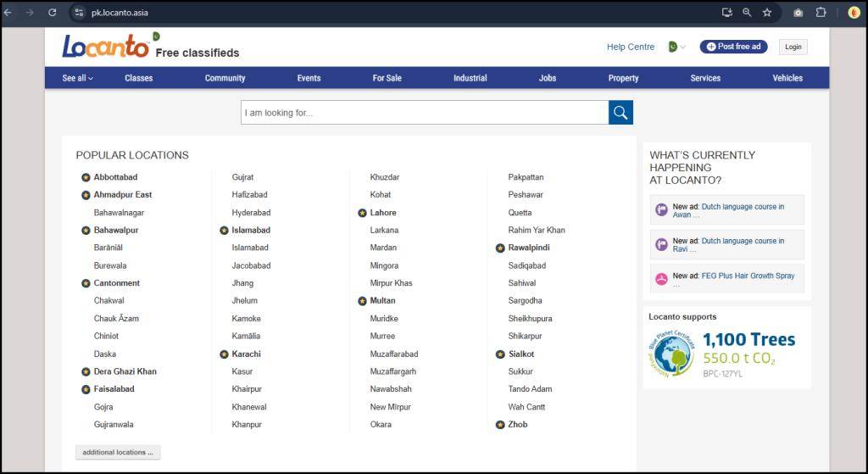Image resolution: width=868 pixels, height=474 pixels.
Task: Expand the Pakistan flag country dropdown
Action: [676, 47]
